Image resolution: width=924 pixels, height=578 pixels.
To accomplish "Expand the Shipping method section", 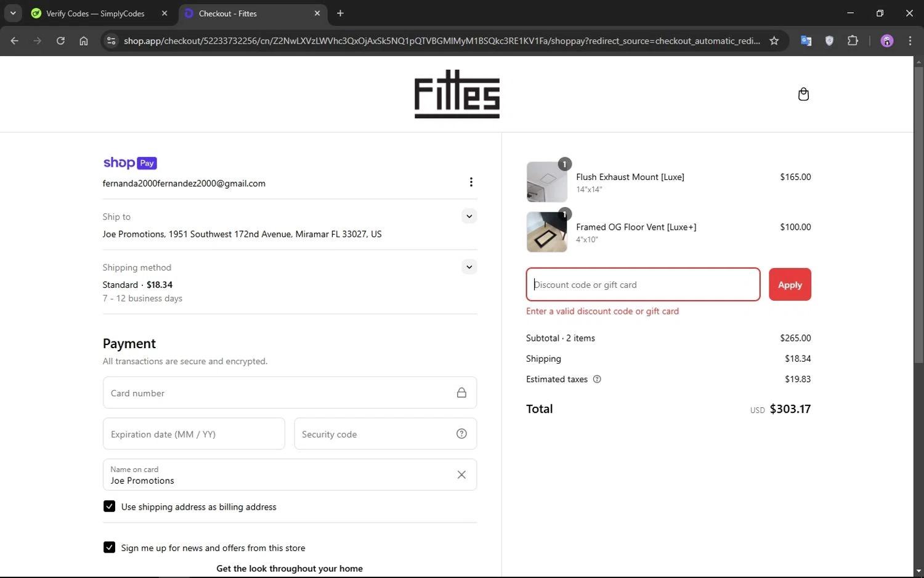I will click(469, 267).
